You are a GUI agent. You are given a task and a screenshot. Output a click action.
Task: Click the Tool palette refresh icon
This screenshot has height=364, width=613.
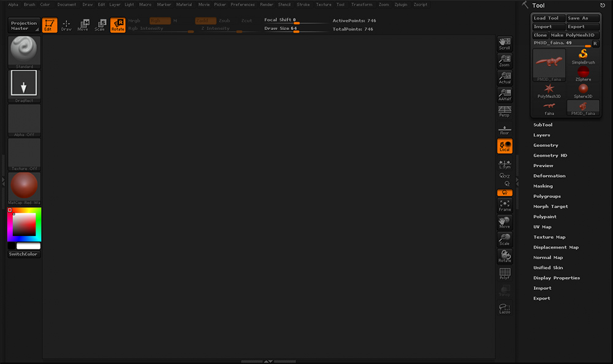pos(603,6)
